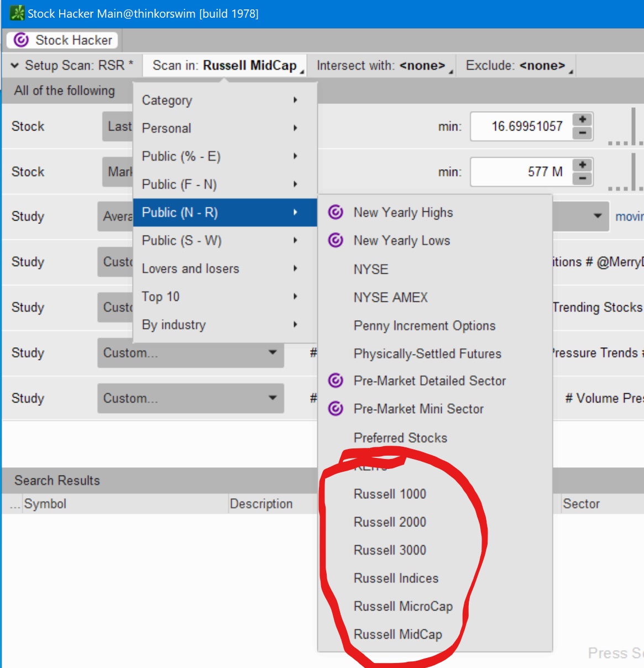Open the Personal submenu
Viewport: 644px width, 668px height.
pyautogui.click(x=225, y=128)
